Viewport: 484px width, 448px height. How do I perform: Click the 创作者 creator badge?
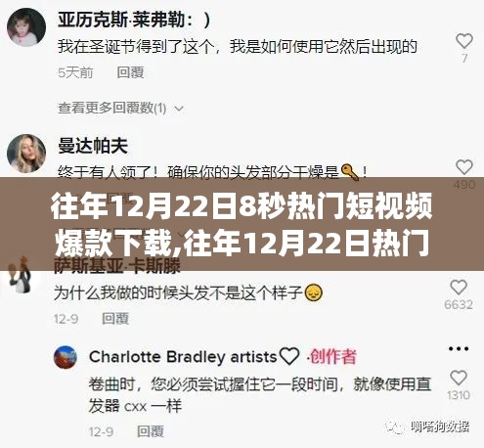click(332, 357)
